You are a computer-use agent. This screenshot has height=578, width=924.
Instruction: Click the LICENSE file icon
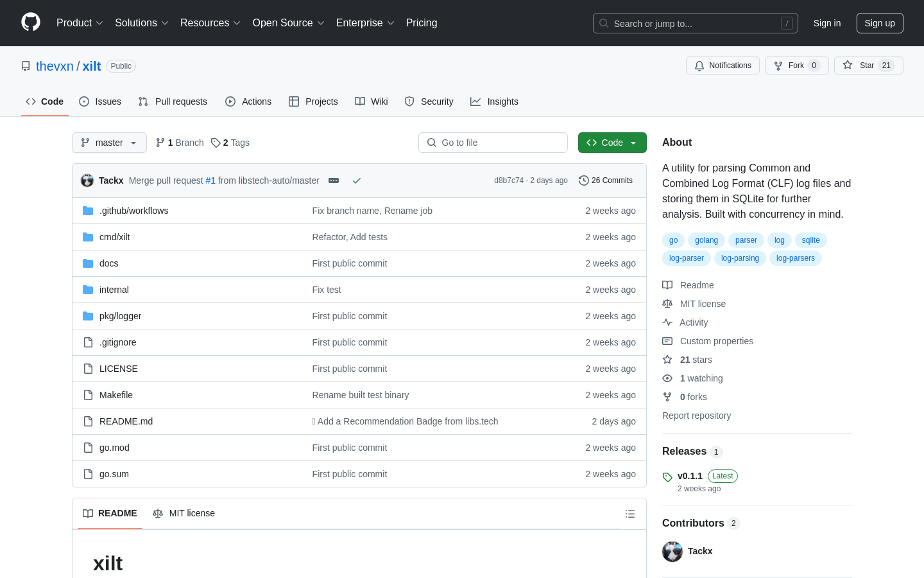point(88,369)
